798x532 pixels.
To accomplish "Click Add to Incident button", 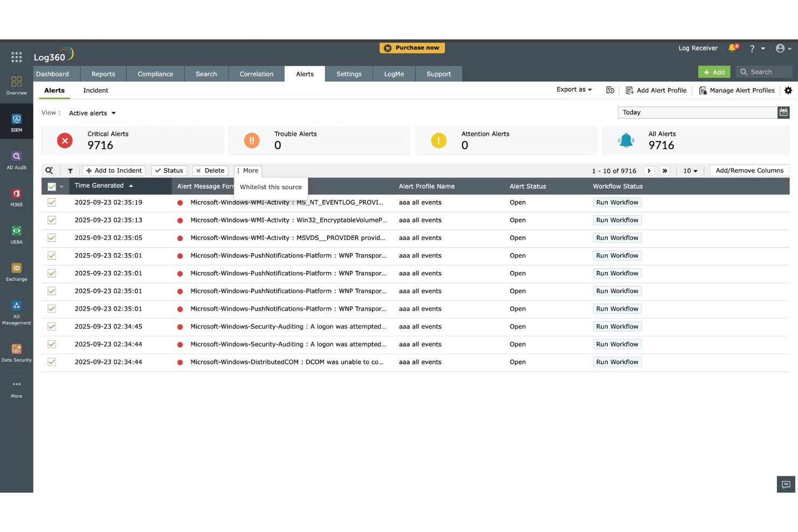I will point(114,170).
